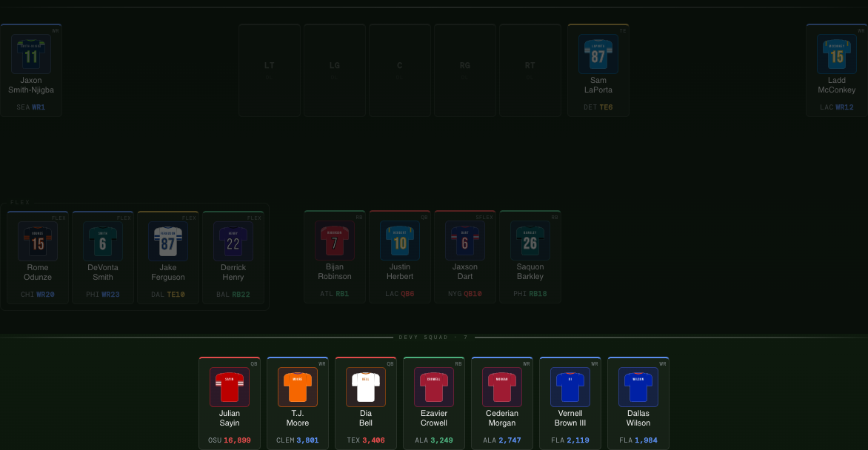Viewport: 868px width, 450px height.
Task: Click the Dallas Wilson name text
Action: click(638, 418)
